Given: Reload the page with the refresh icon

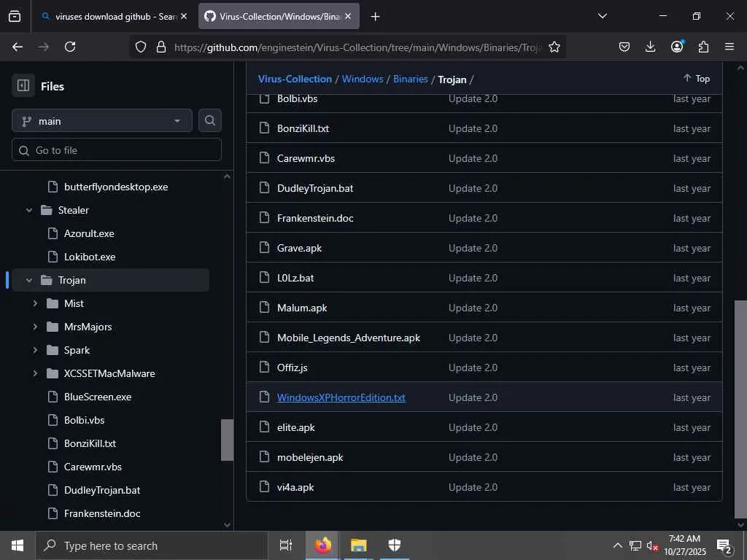Looking at the screenshot, I should pyautogui.click(x=70, y=47).
